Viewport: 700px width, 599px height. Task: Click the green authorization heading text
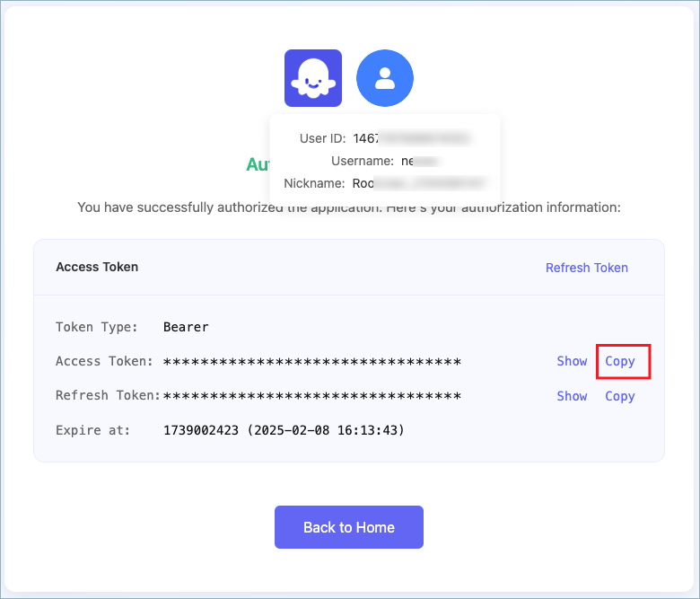[258, 164]
